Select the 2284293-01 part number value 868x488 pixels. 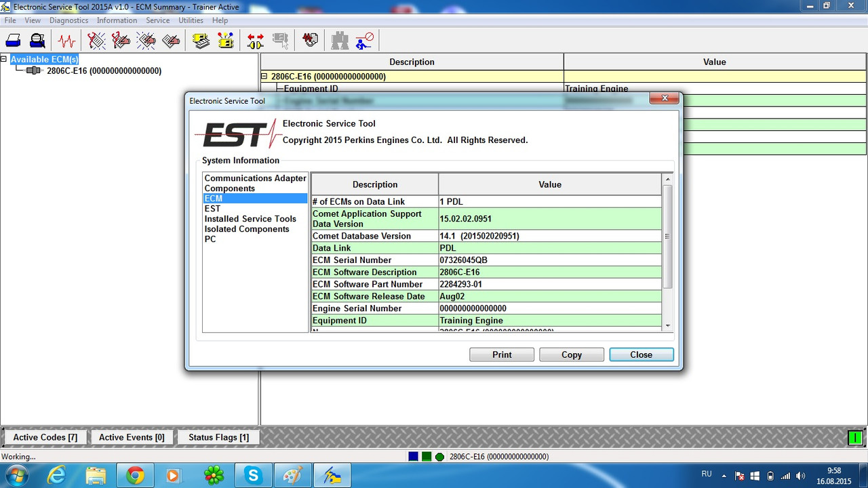click(550, 285)
